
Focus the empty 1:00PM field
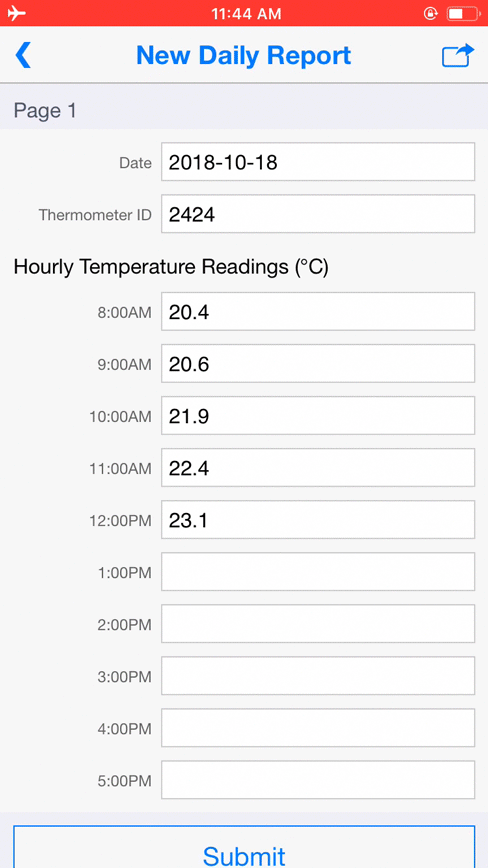tap(318, 572)
